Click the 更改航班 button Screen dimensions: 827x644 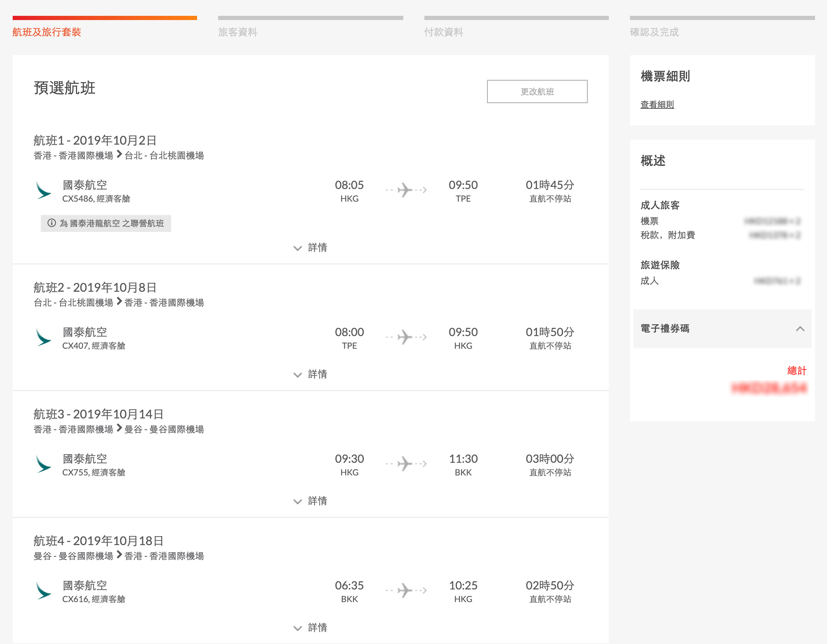pyautogui.click(x=537, y=91)
